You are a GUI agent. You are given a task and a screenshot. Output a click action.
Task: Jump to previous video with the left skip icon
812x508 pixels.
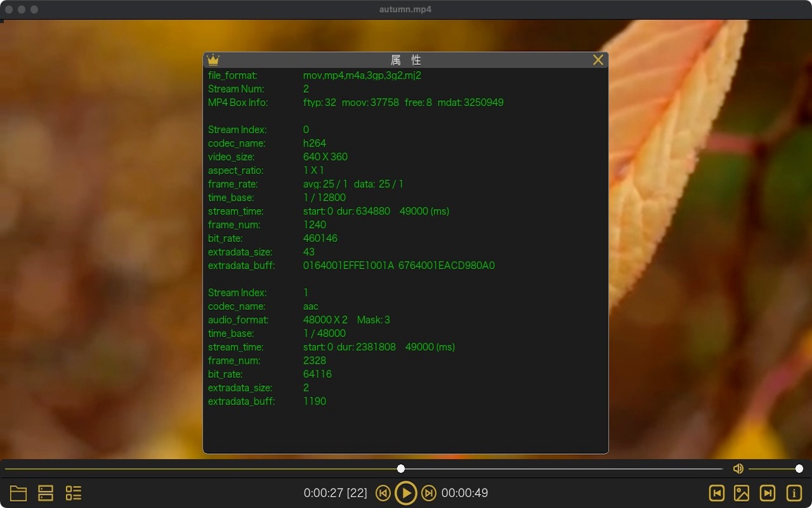pos(716,493)
